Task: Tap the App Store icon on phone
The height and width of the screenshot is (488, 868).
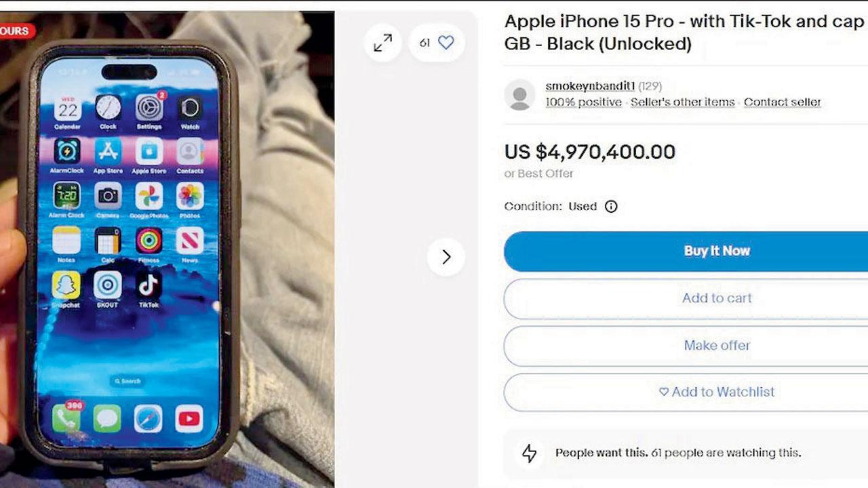Action: pyautogui.click(x=108, y=152)
